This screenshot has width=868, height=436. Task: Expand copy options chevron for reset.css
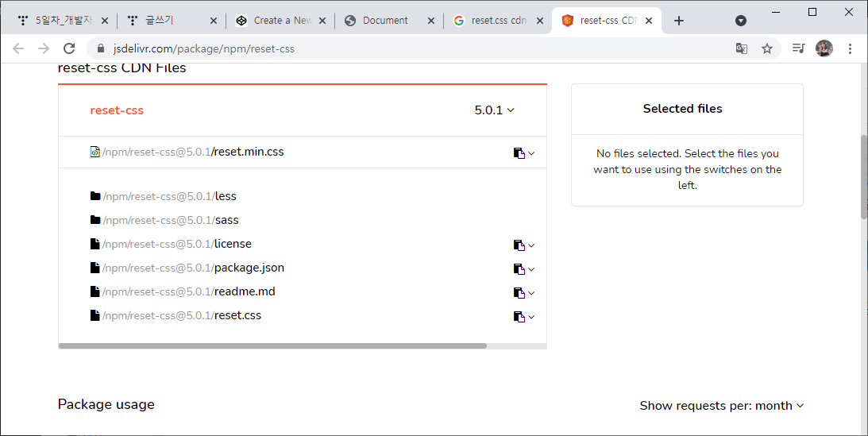(x=531, y=317)
